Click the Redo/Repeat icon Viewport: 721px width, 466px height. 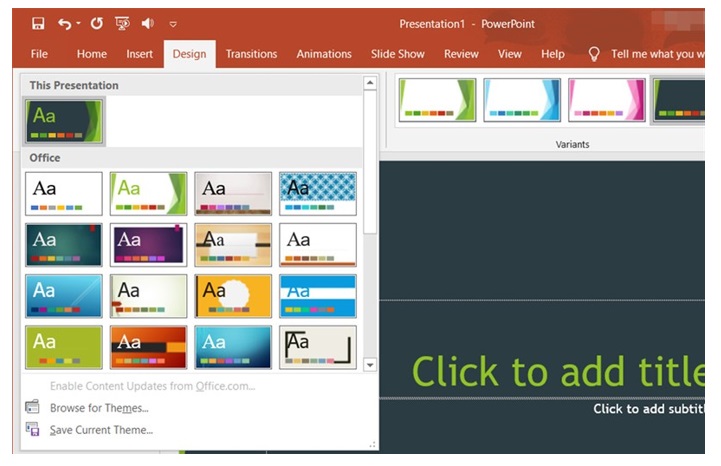tap(96, 23)
